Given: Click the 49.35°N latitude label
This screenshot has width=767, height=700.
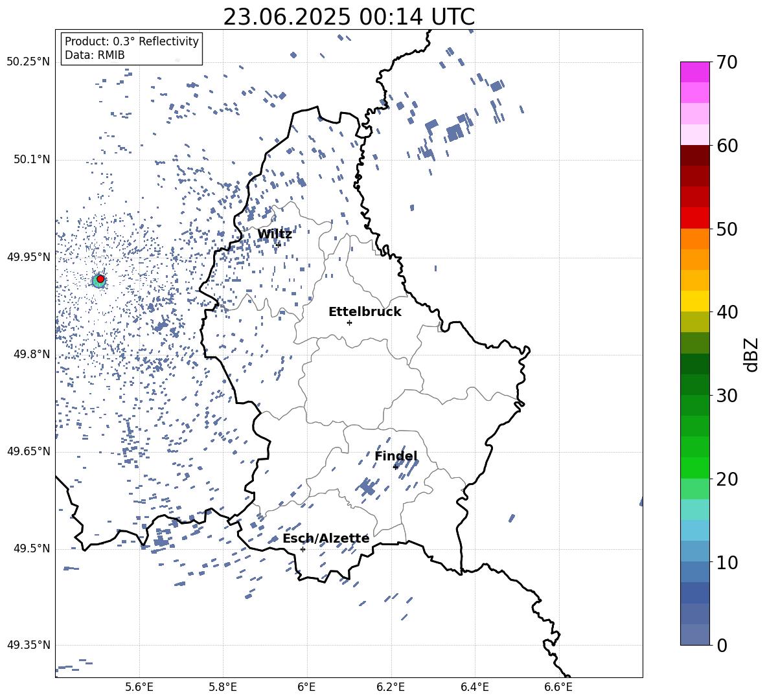Looking at the screenshot, I should click(28, 645).
